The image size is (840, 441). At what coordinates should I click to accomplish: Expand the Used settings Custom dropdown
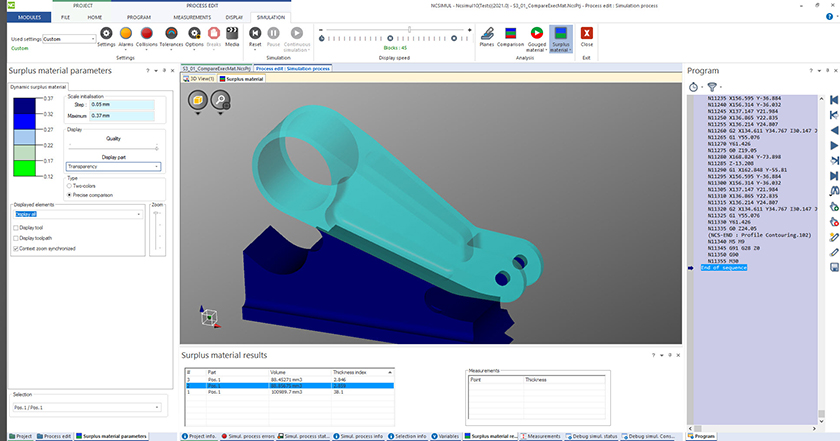(x=70, y=39)
